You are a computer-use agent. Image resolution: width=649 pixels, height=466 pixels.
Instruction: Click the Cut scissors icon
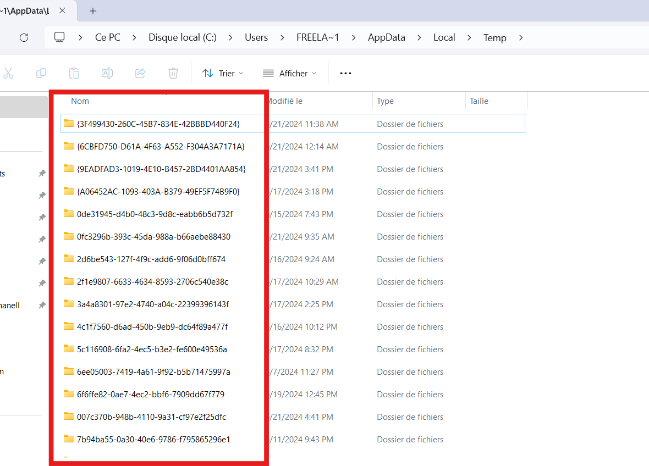tap(8, 73)
